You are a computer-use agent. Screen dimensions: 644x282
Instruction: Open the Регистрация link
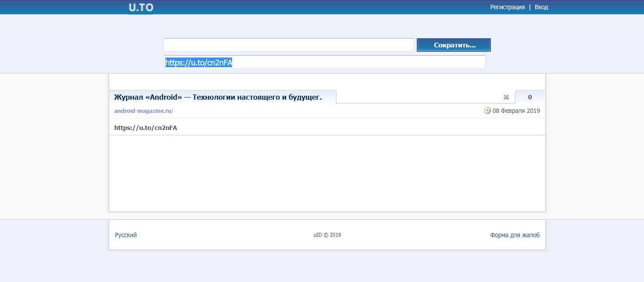pos(507,7)
